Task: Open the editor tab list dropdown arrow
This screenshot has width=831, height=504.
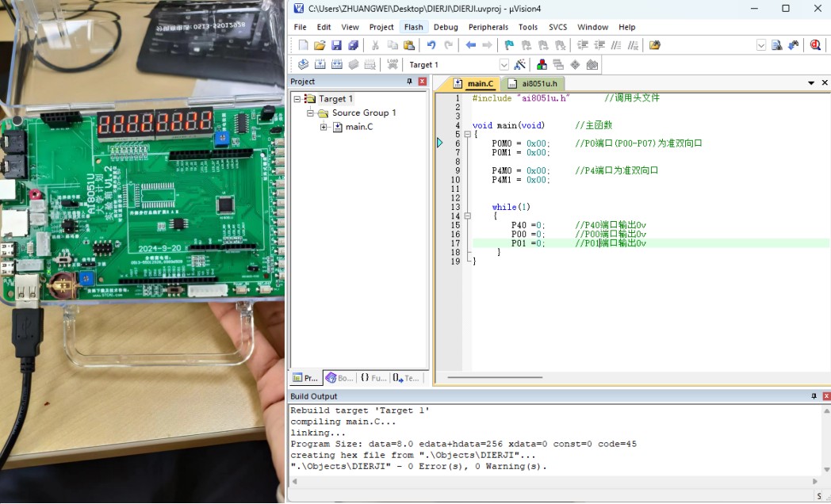Action: pos(811,83)
